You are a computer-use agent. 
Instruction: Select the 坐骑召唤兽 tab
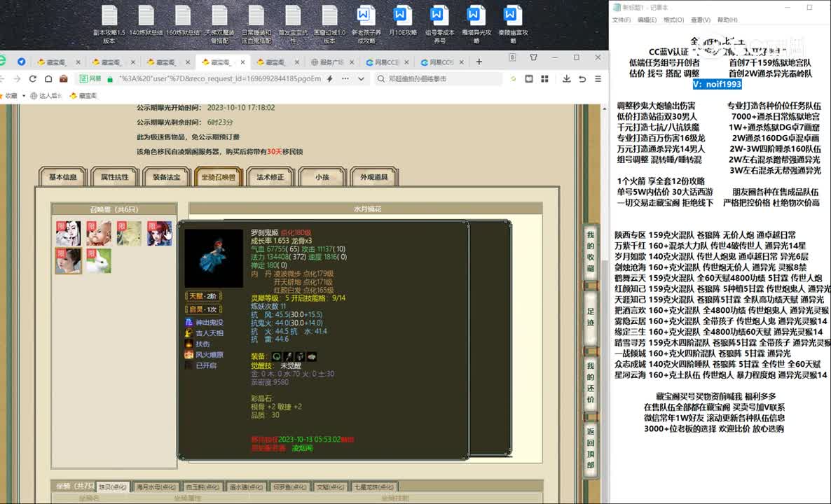coord(219,177)
